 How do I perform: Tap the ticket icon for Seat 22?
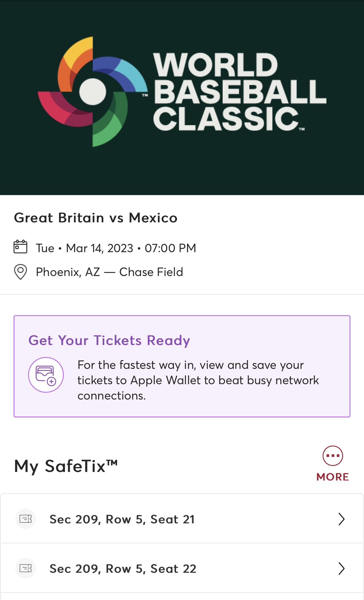[x=26, y=568]
